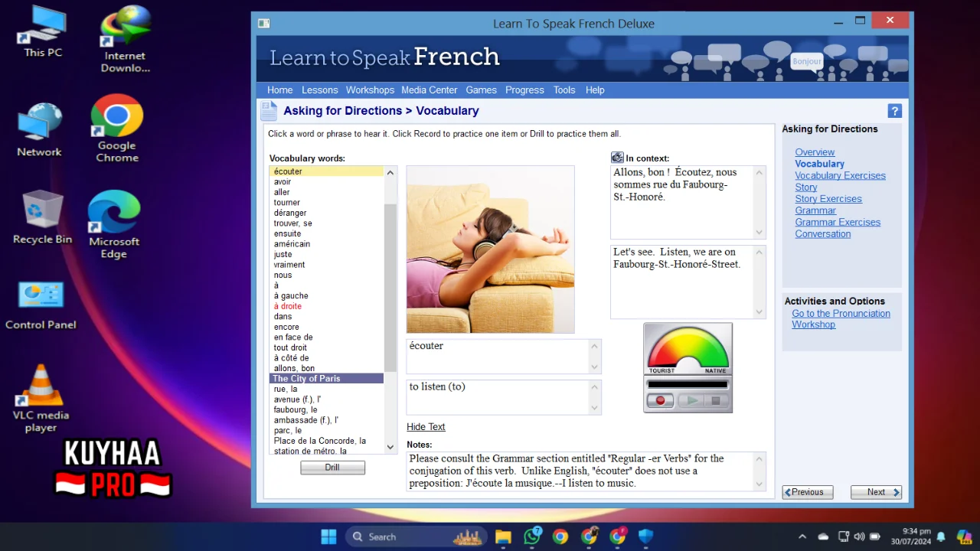Image resolution: width=980 pixels, height=551 pixels.
Task: Select vocabulary word "avoir"
Action: [x=326, y=182]
